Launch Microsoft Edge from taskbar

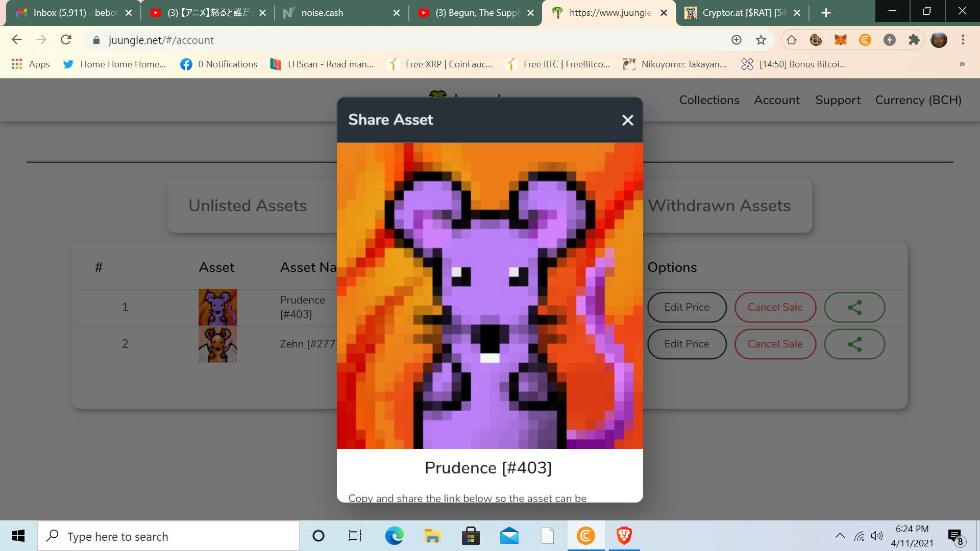[394, 536]
